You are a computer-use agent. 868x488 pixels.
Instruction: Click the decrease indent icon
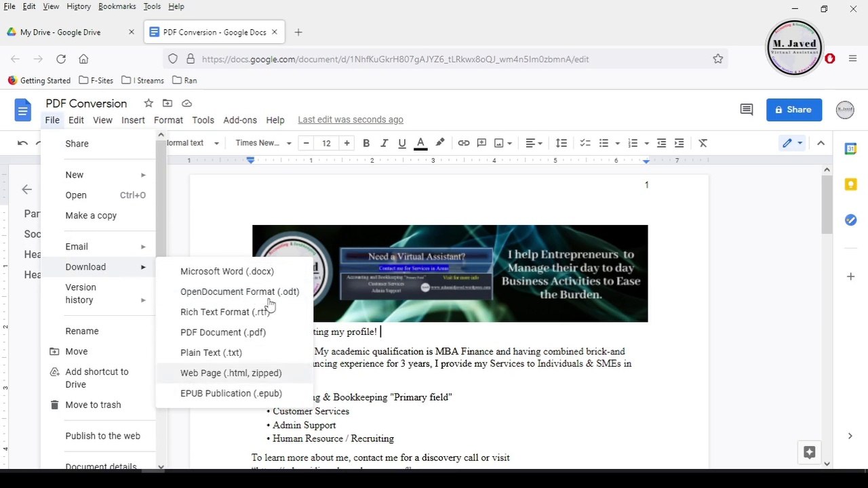pos(661,143)
